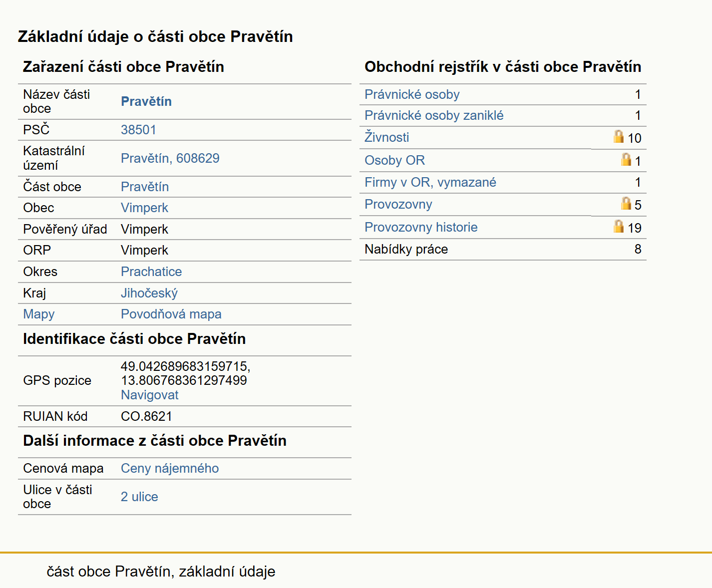Click the lock icon next to Osoby OR
The height and width of the screenshot is (588, 712).
click(x=626, y=159)
